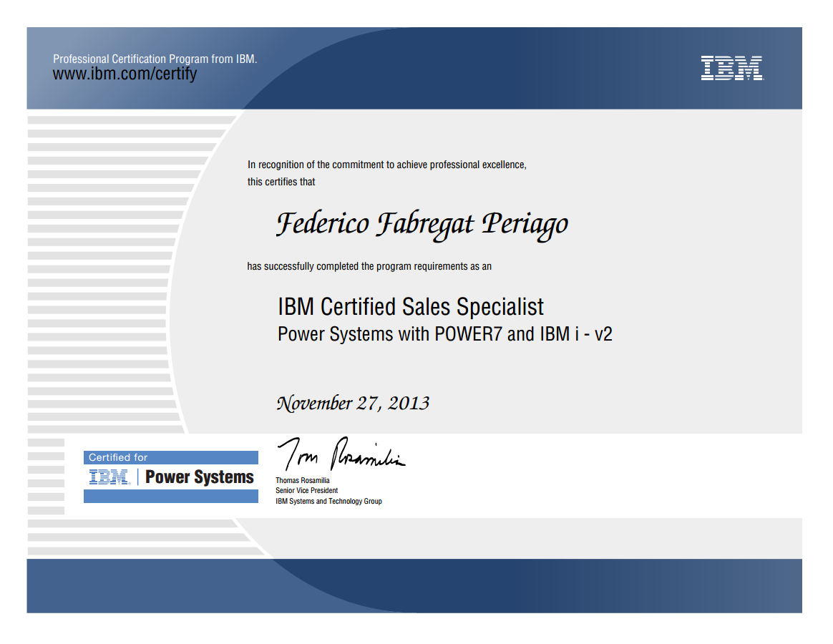Viewport: 833px width, 644px height.
Task: Select the has successfully completed the program line
Action: pyautogui.click(x=369, y=266)
